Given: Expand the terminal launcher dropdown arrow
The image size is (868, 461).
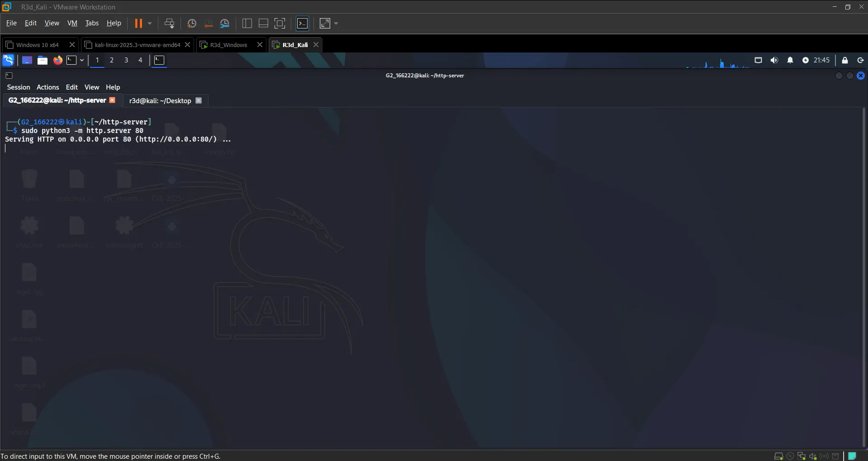Looking at the screenshot, I should (82, 60).
